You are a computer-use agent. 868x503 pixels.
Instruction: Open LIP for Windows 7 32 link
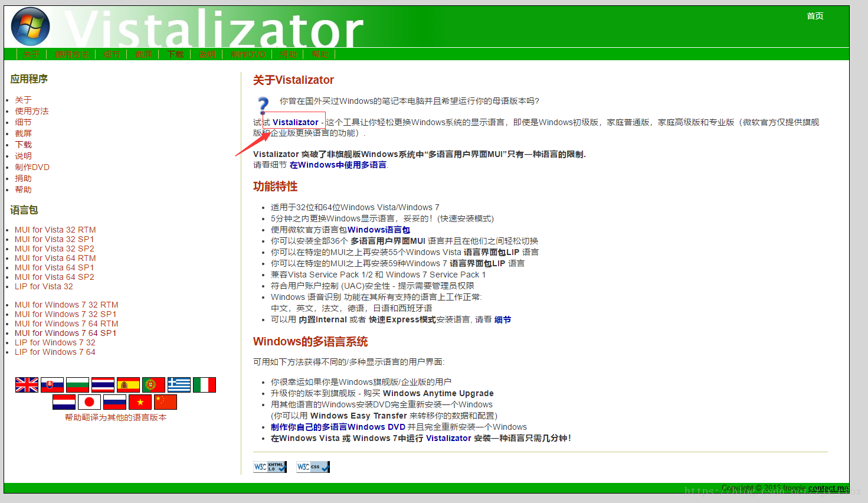(55, 342)
